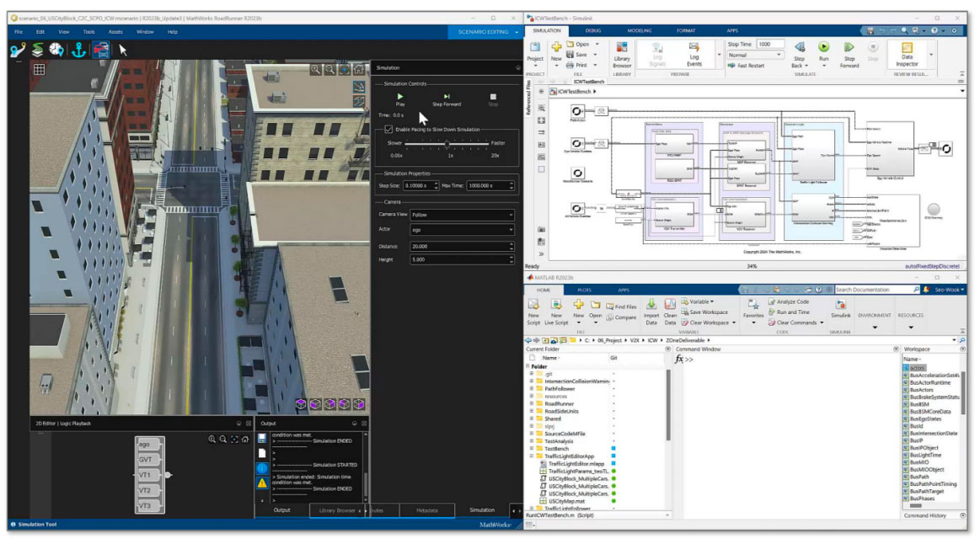Screen dimensions: 980x544
Task: Zoom in on the 3D scene viewport
Action: pyautogui.click(x=316, y=69)
